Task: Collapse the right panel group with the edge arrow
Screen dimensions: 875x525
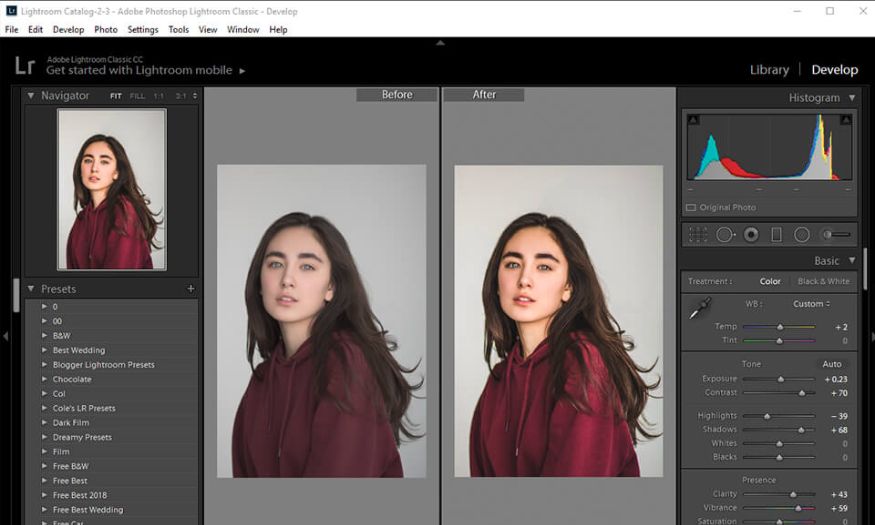Action: (x=872, y=337)
